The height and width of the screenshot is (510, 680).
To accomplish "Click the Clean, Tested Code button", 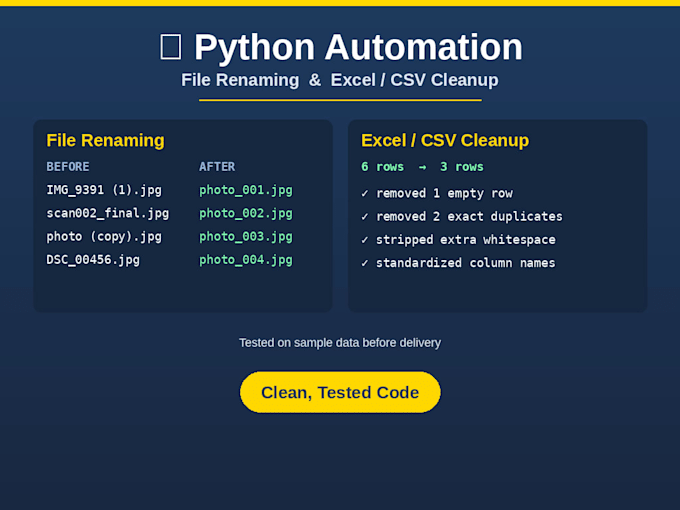I will [340, 392].
